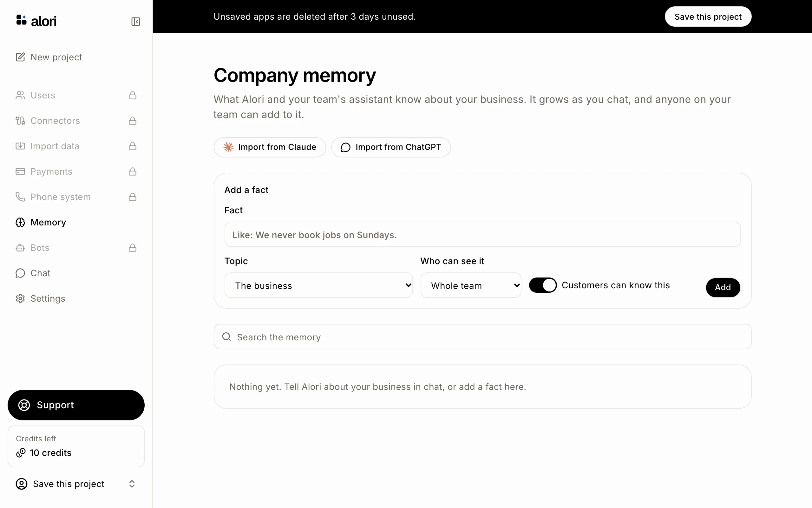Open the Whole team visibility dropdown
The height and width of the screenshot is (508, 812).
[x=471, y=285]
